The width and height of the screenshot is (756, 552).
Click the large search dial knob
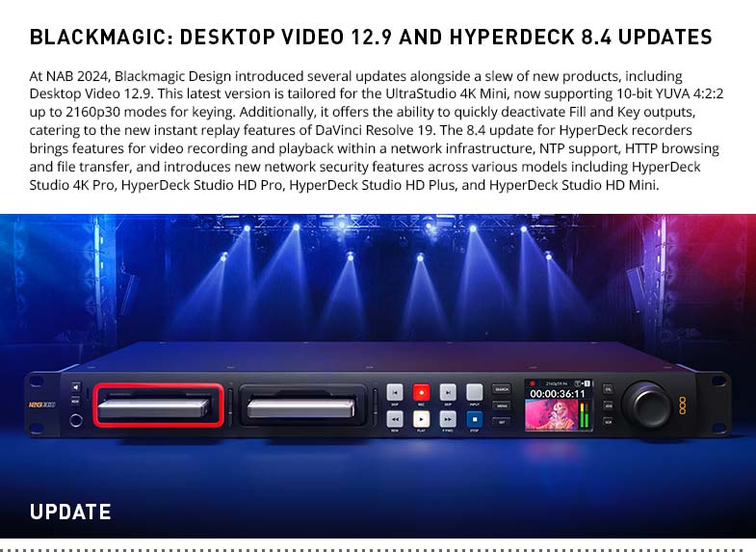pos(646,406)
